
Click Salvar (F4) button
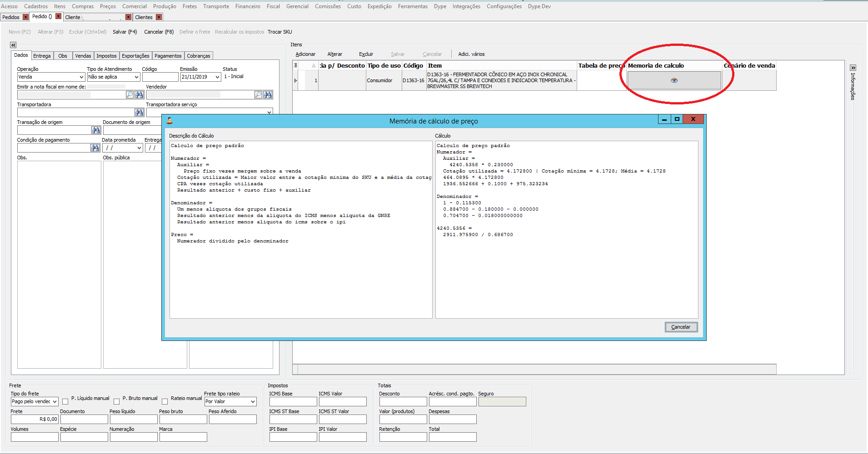[x=125, y=32]
